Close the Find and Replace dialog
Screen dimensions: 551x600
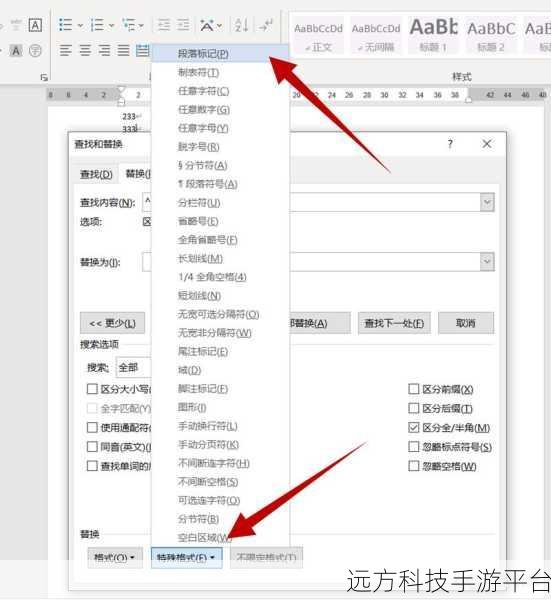[x=487, y=144]
